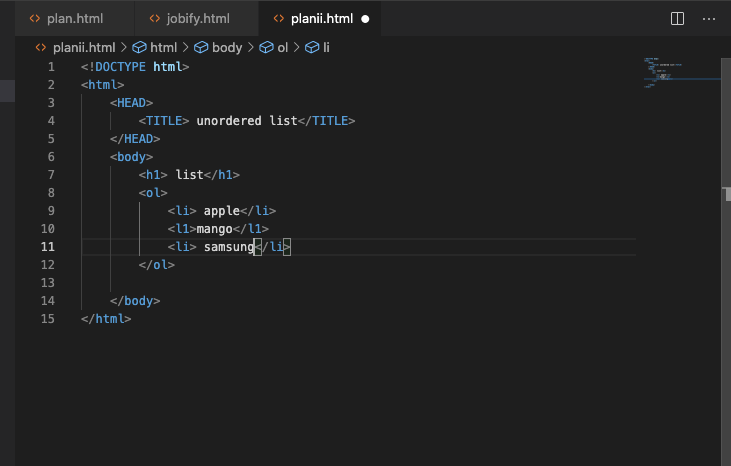
Task: Click the cube icon beside li in breadcrumbs
Action: 312,47
